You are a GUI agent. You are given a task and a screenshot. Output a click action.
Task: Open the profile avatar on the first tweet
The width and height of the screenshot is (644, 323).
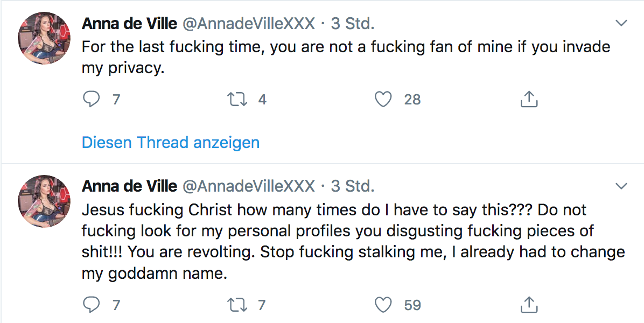click(45, 38)
